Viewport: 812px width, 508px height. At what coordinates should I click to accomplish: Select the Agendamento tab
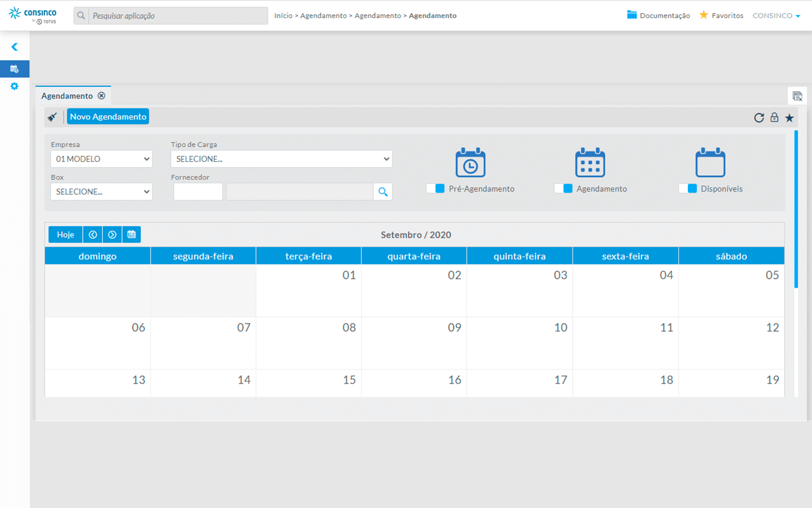[x=67, y=96]
